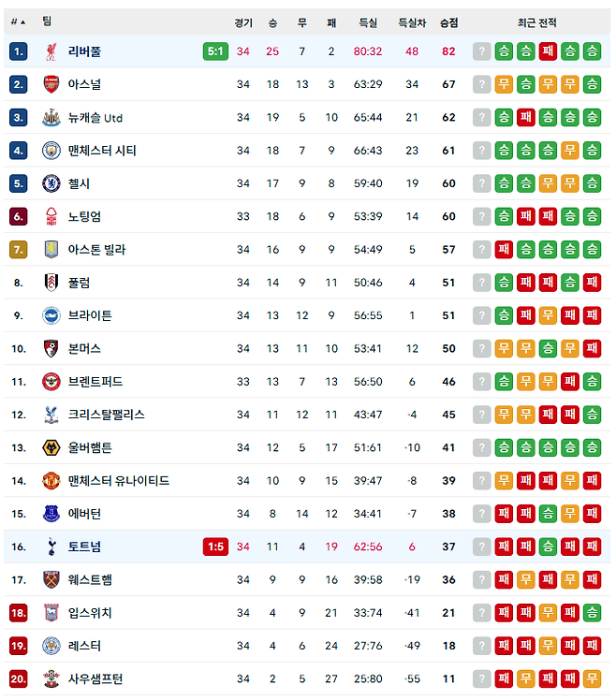This screenshot has width=616, height=700.
Task: Open the Everton club crest icon
Action: 51,514
